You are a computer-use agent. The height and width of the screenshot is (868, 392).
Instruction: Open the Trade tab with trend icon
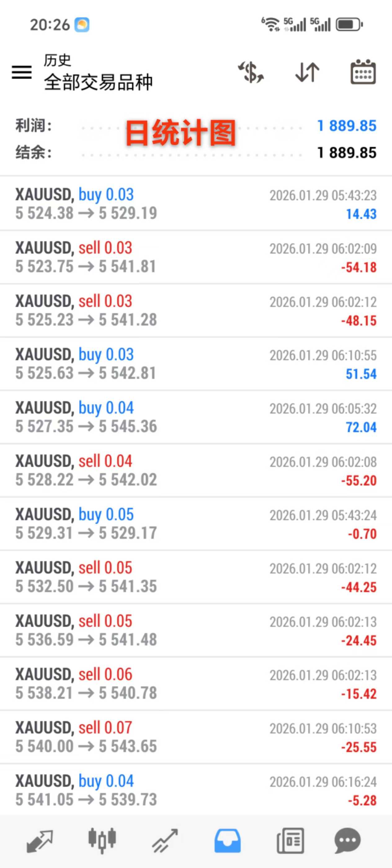(165, 841)
